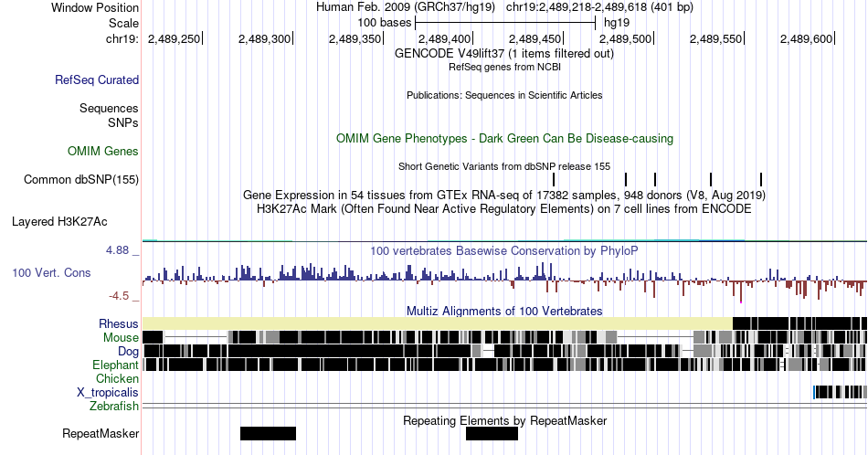Select the Mouse alignment row label
Viewport: 868px width, 455px height.
pos(121,338)
